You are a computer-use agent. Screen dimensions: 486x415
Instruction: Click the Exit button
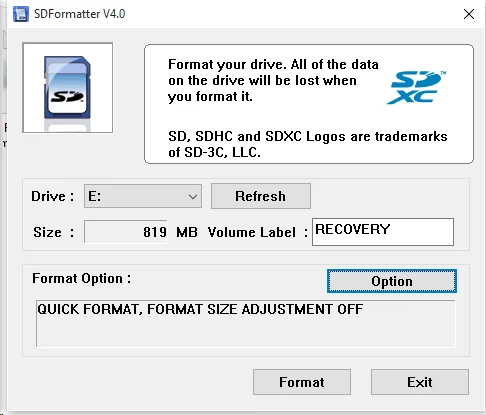pos(420,382)
